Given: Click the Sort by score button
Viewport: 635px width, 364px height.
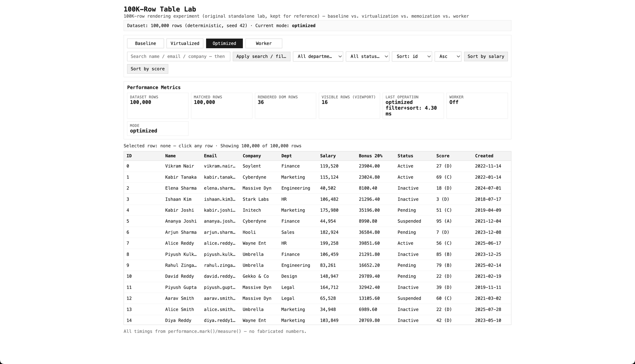Looking at the screenshot, I should [148, 69].
